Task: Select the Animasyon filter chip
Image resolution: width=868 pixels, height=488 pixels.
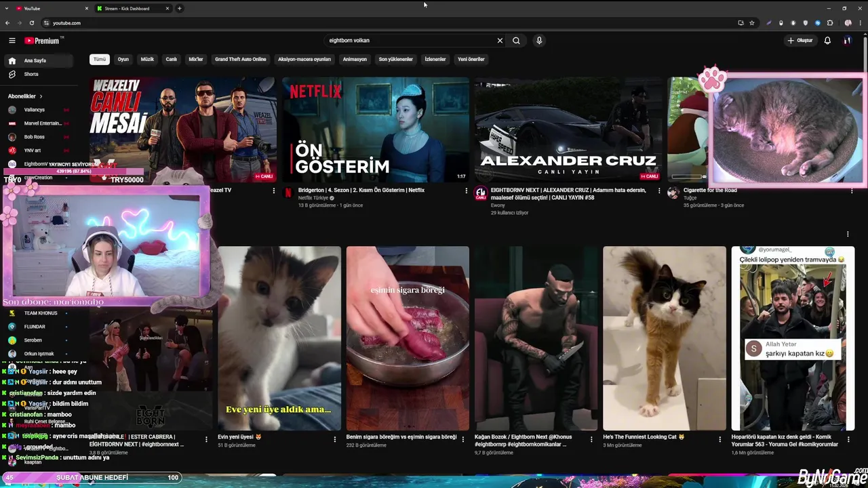Action: (355, 59)
